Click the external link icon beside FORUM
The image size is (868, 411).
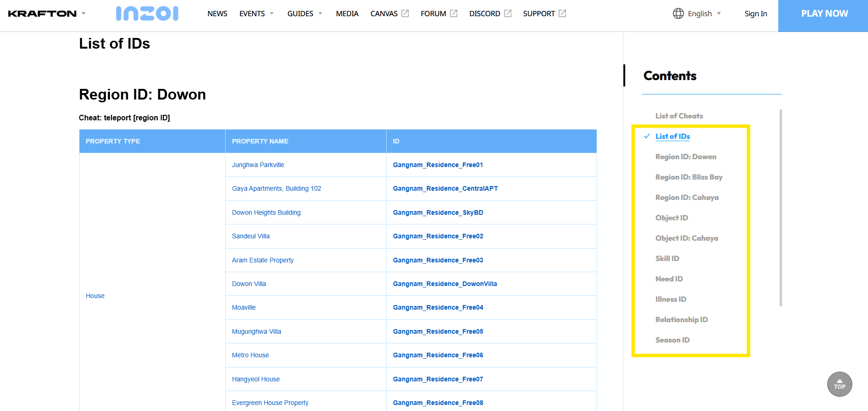click(454, 13)
